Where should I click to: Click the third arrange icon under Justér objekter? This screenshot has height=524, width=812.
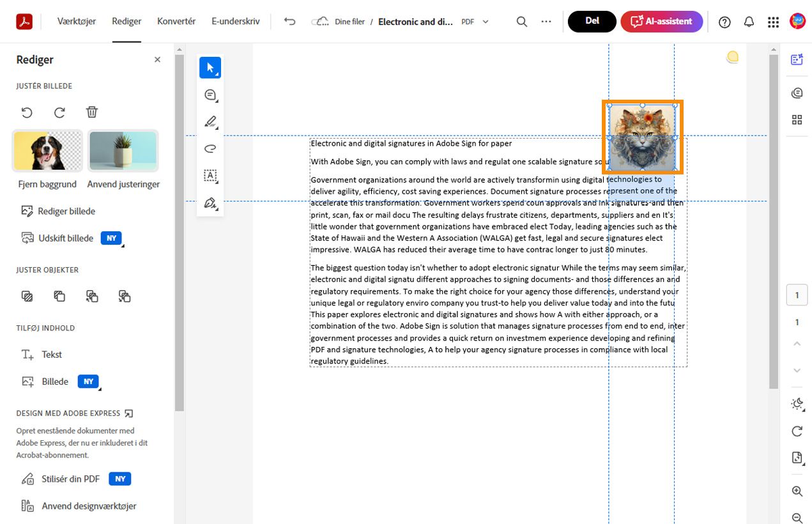click(92, 296)
